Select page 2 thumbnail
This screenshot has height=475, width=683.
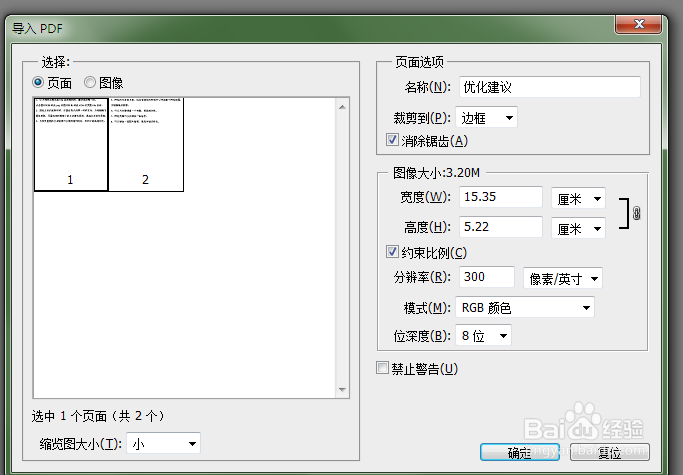coord(146,144)
